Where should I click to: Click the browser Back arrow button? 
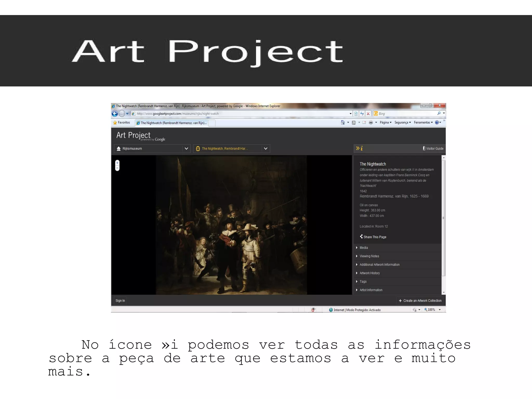[115, 114]
